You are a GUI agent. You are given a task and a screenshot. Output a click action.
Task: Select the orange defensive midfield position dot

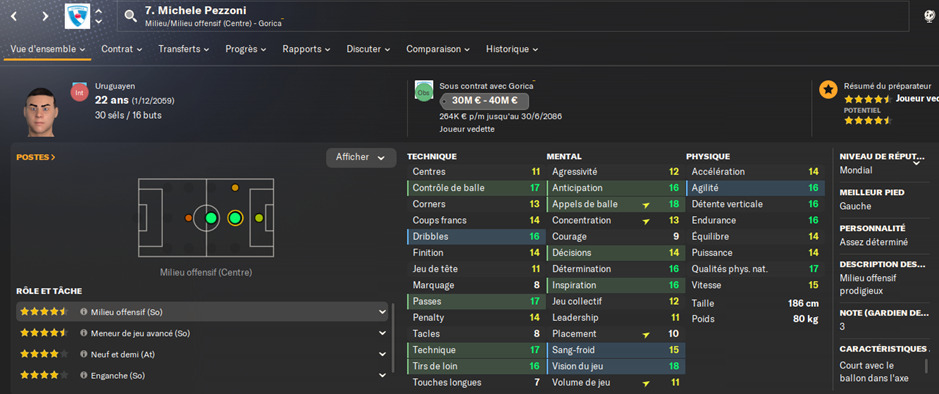tap(189, 218)
